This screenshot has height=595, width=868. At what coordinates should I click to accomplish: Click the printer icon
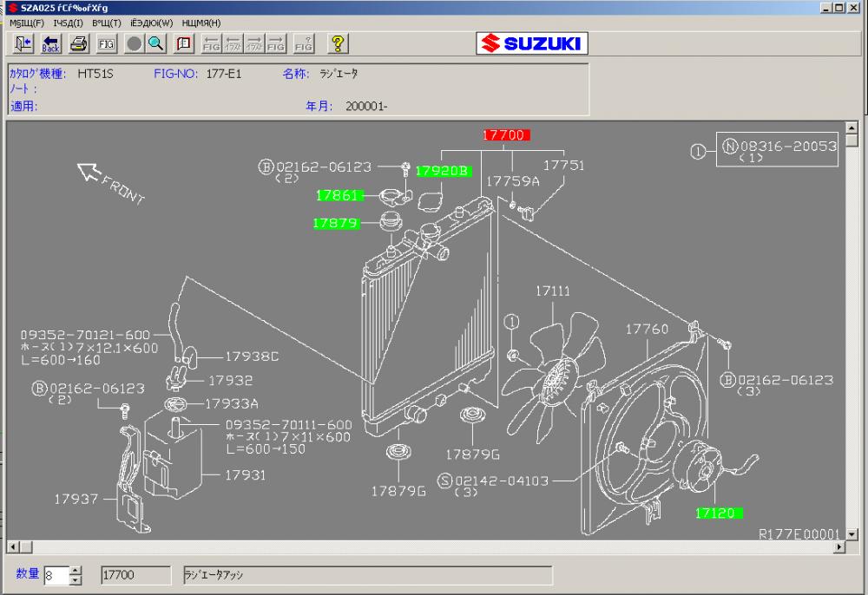click(79, 43)
